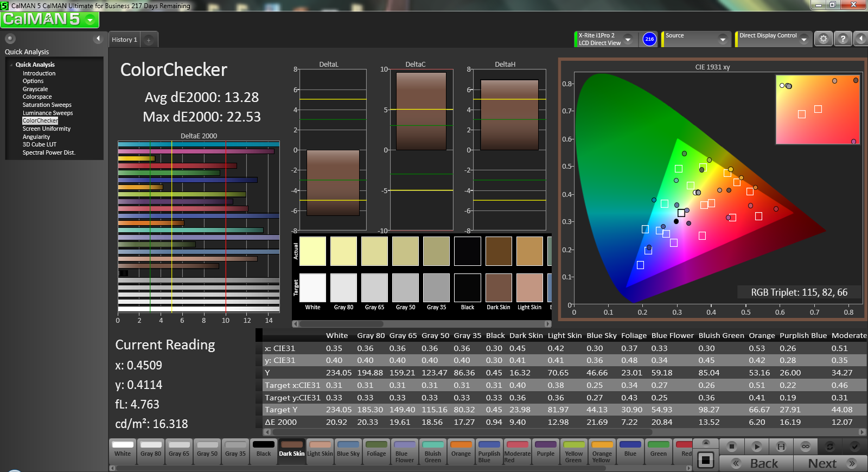Add a new history tab with plus

[149, 40]
